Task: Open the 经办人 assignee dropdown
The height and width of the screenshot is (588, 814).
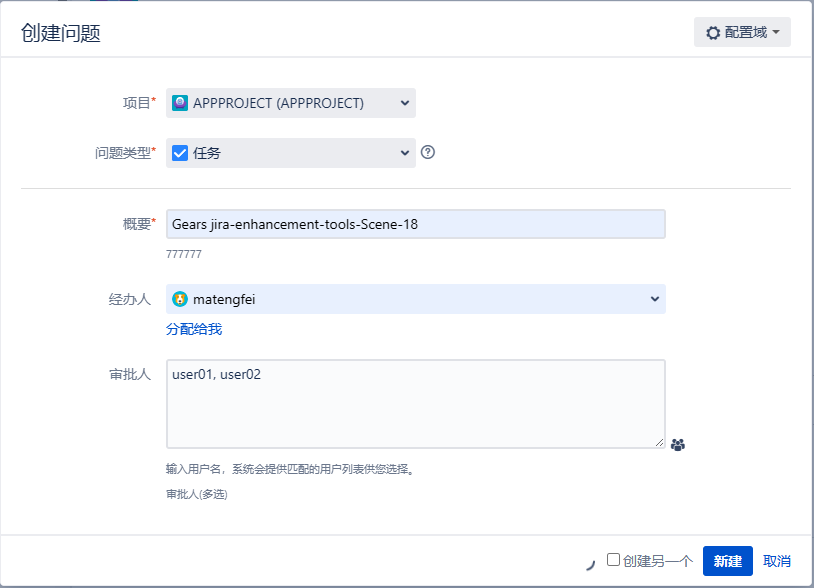Action: [654, 299]
